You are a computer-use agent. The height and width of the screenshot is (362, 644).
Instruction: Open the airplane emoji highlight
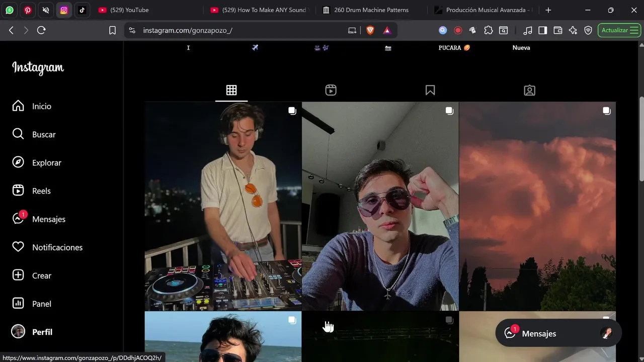tap(255, 48)
